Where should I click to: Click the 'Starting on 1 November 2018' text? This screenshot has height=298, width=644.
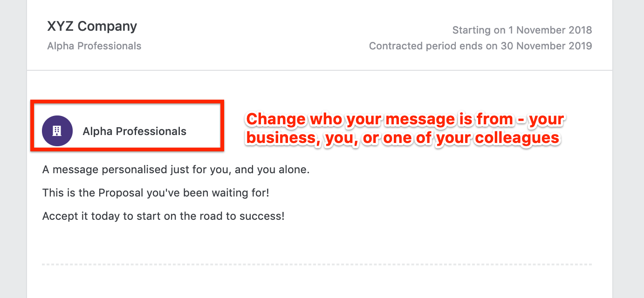(522, 30)
